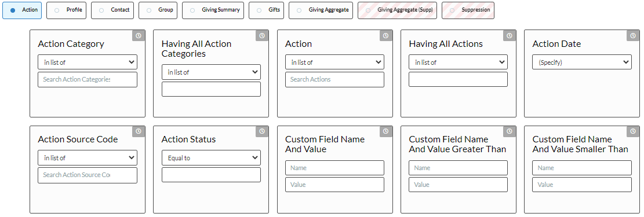Image resolution: width=644 pixels, height=217 pixels.
Task: Click the 'Action Date' card title
Action: (x=556, y=44)
